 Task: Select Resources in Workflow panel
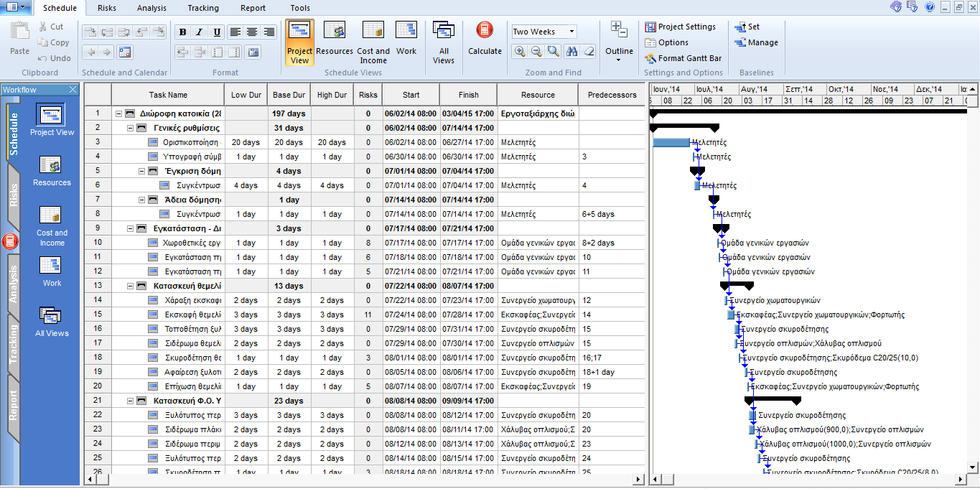[x=52, y=170]
